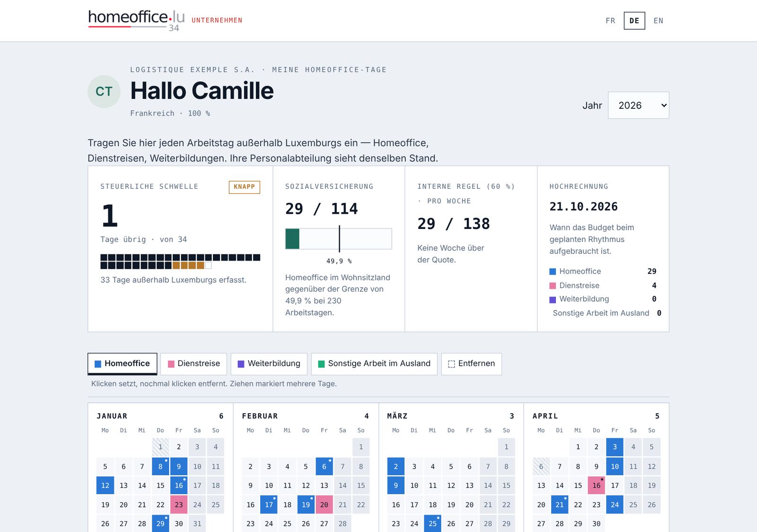Toggle March 25 homeoffice day

click(x=432, y=523)
